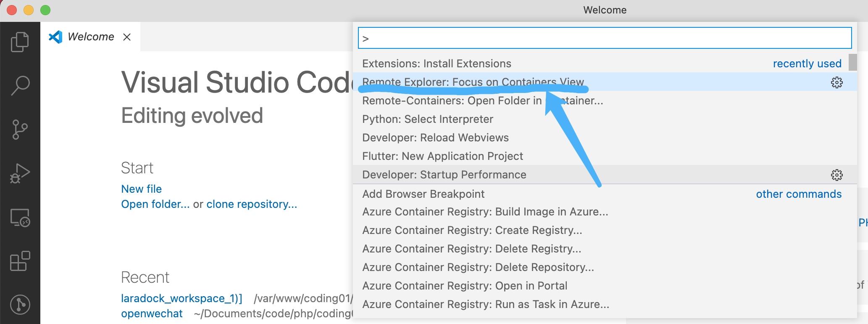
Task: Select Python: Select Interpreter command
Action: coord(427,119)
